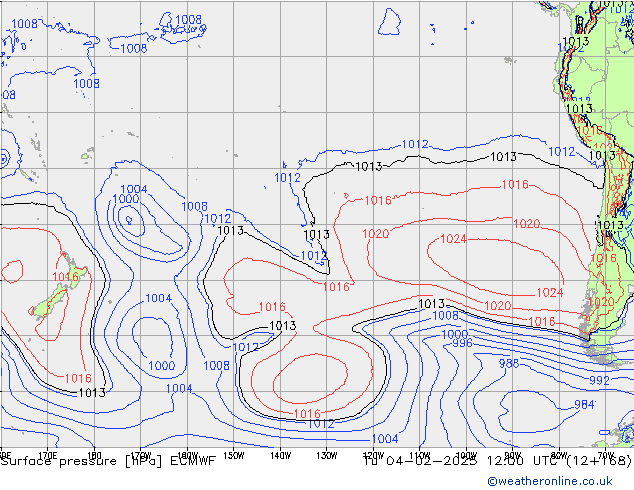This screenshot has height=490, width=634.
Task: Click the 1000 label directly below 1004 near top-left low
Action: 126,199
